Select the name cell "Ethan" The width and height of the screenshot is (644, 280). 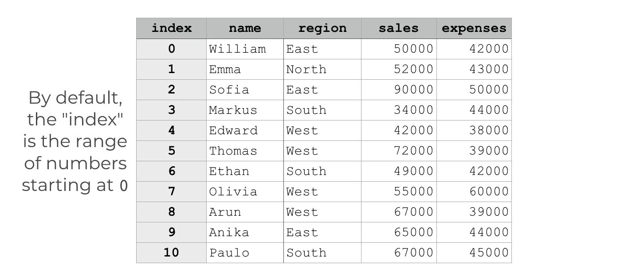[x=245, y=171]
